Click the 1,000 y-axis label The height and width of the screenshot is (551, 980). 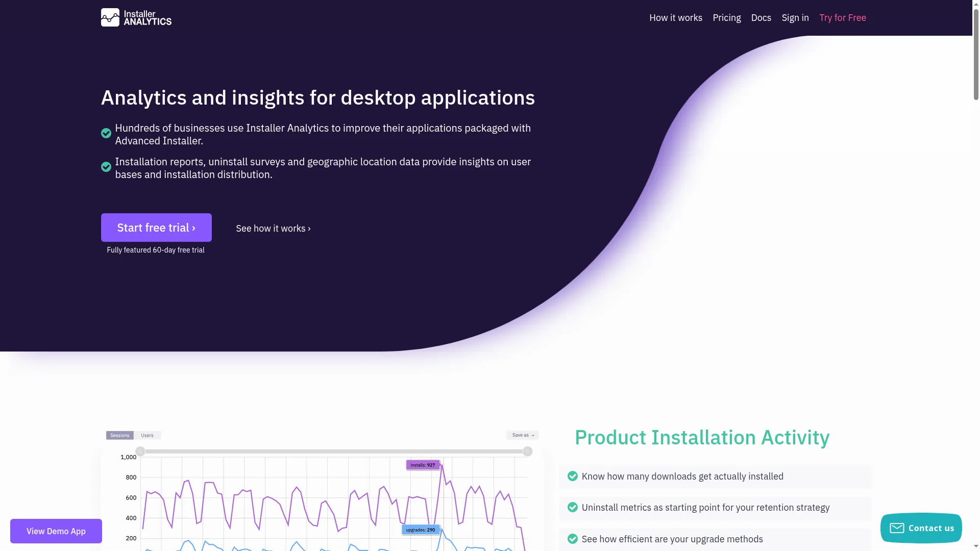tap(128, 457)
